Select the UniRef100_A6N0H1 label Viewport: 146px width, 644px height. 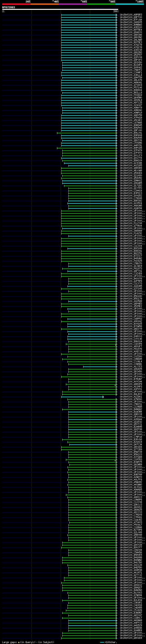pos(131,82)
